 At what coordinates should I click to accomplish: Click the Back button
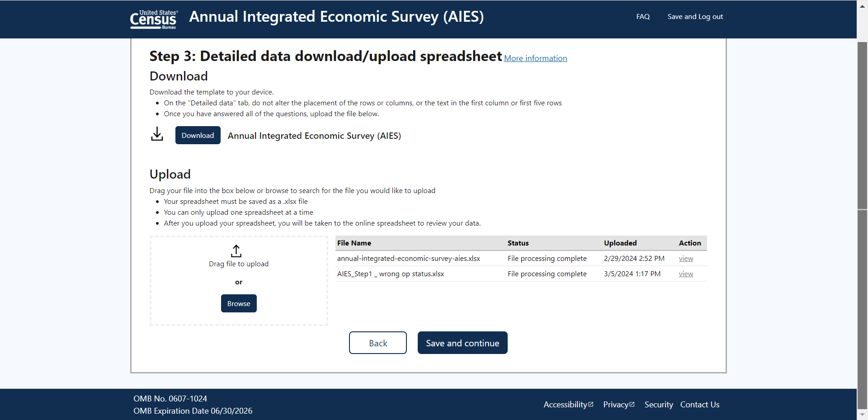pyautogui.click(x=377, y=343)
